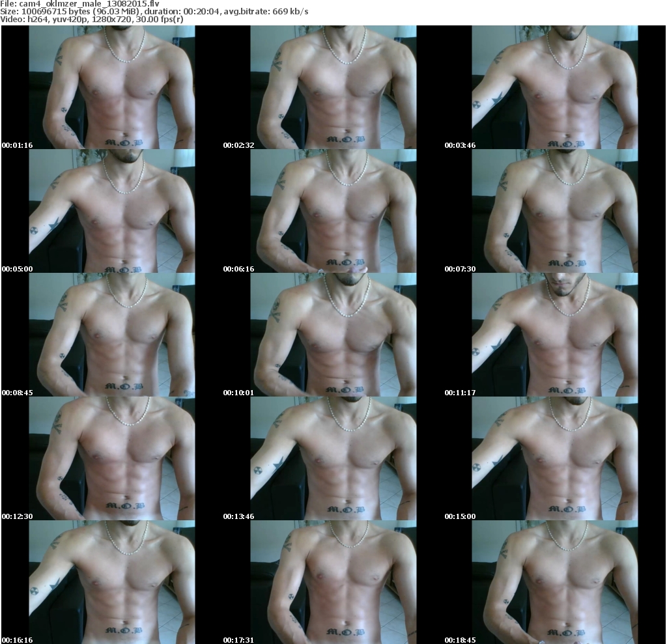Select the thumbnail stamped 00:07:30
667x644 pixels.
click(x=555, y=211)
